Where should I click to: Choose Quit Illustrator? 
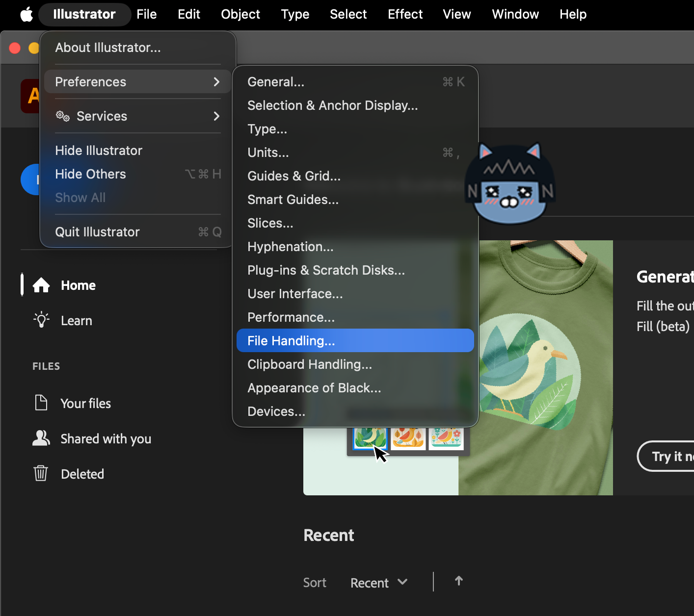tap(137, 232)
